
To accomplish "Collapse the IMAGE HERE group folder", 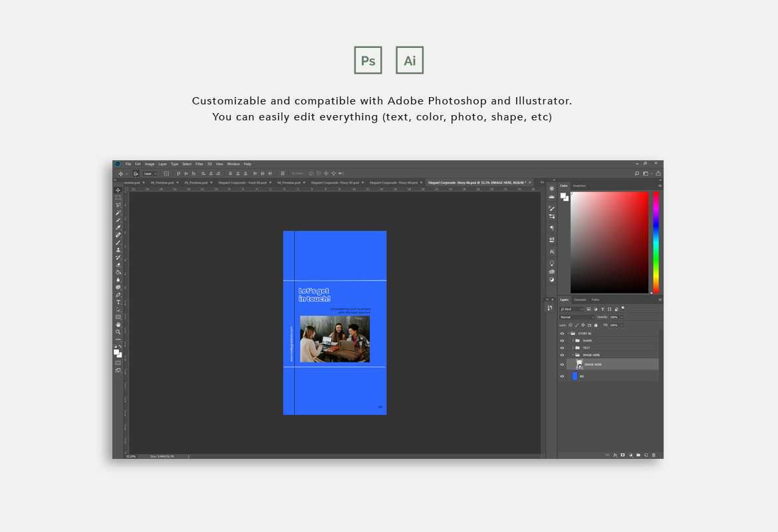I will 573,355.
